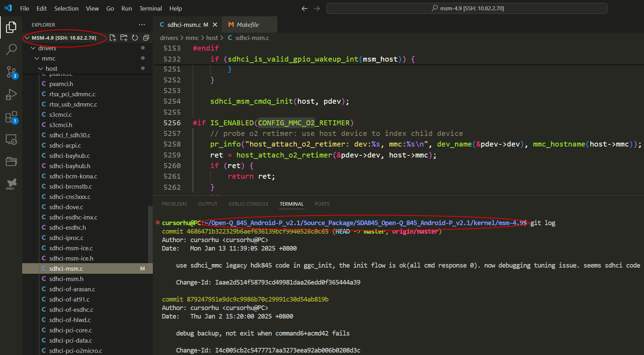Open the Selection menu
The width and height of the screenshot is (644, 355).
(x=66, y=8)
